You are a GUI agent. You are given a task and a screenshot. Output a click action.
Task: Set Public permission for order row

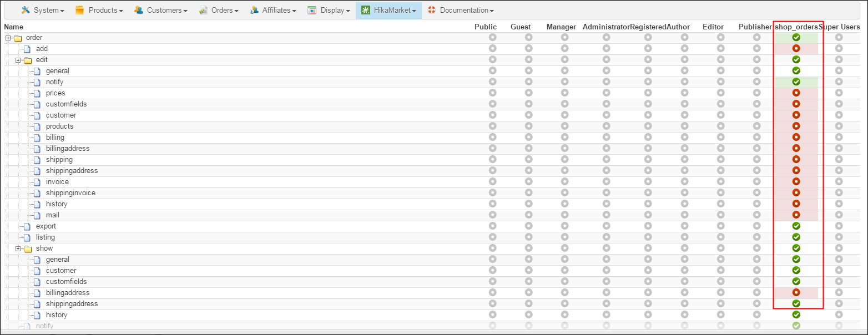pos(492,38)
